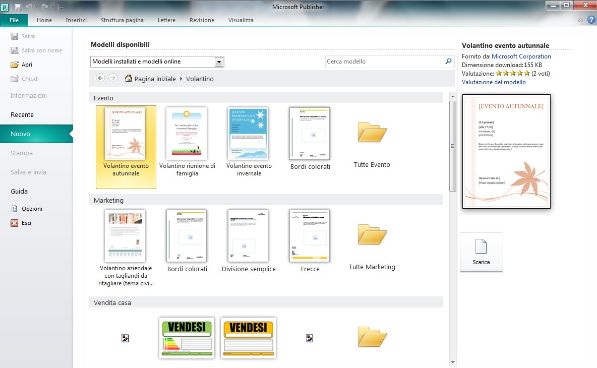
Task: Go to Pagina iniziale breadcrumb
Action: click(155, 79)
